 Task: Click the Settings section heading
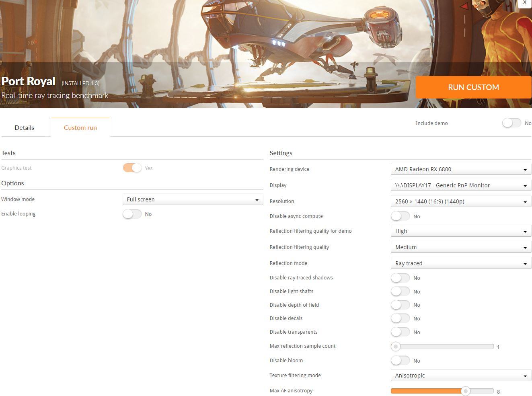pos(281,153)
